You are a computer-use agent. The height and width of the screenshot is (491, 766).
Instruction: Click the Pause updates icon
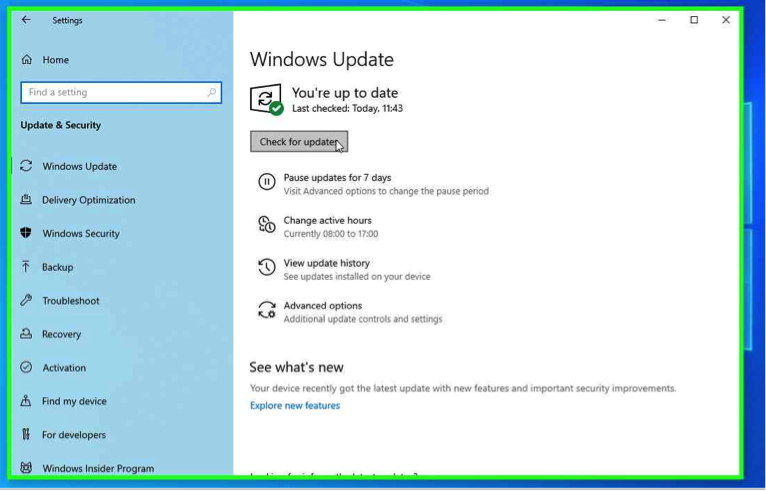267,182
